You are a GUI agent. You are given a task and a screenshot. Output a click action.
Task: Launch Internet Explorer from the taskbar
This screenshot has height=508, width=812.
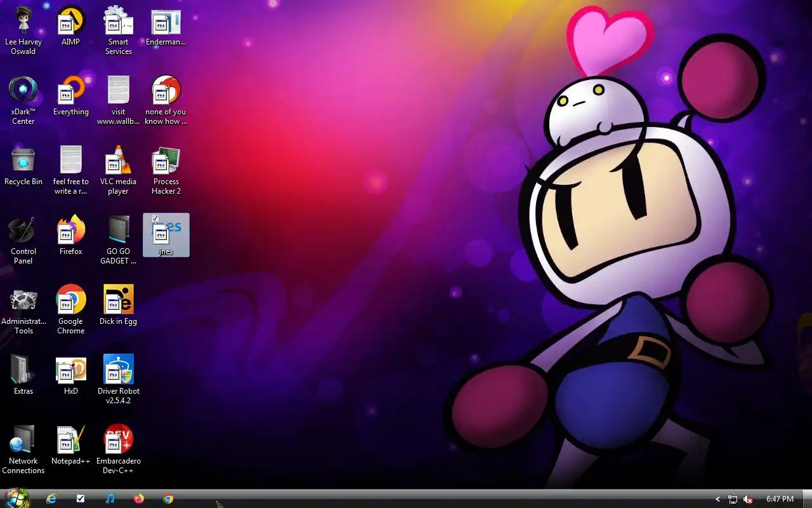tap(51, 498)
